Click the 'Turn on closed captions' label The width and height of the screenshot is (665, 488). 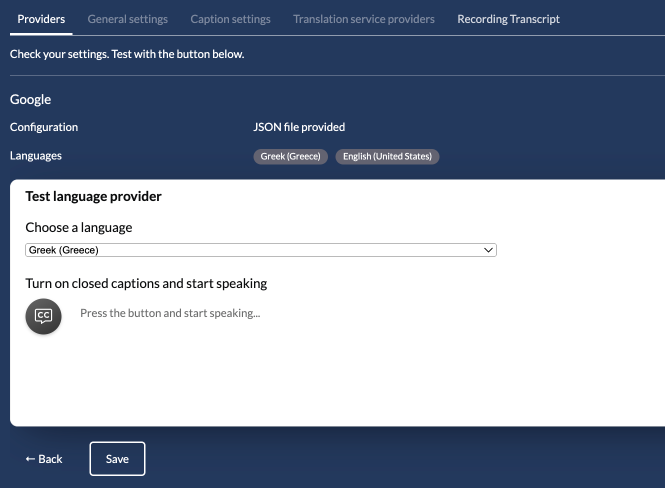tap(146, 283)
